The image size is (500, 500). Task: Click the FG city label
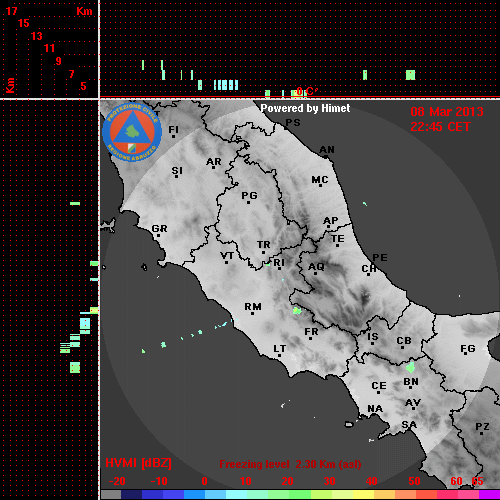pos(468,349)
